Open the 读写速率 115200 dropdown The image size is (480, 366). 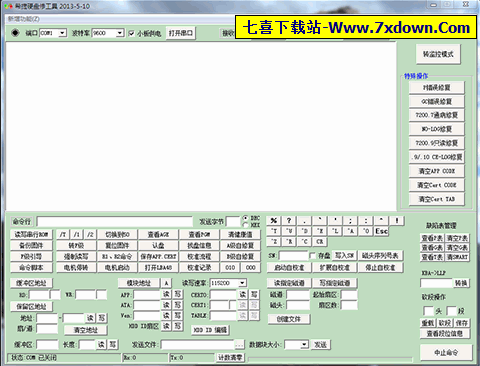pyautogui.click(x=242, y=283)
